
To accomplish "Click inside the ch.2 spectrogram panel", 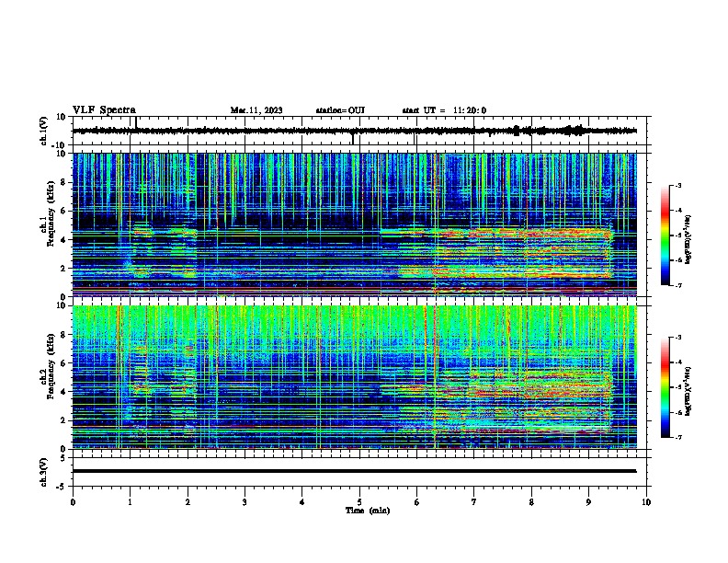I will click(355, 377).
